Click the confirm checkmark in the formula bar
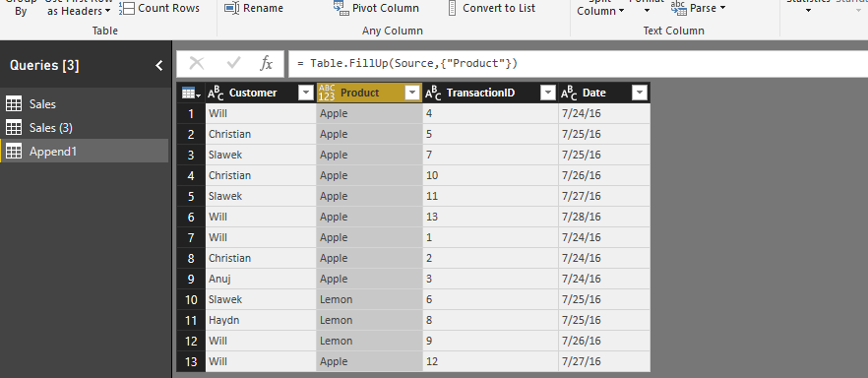868x378 pixels. click(x=233, y=64)
